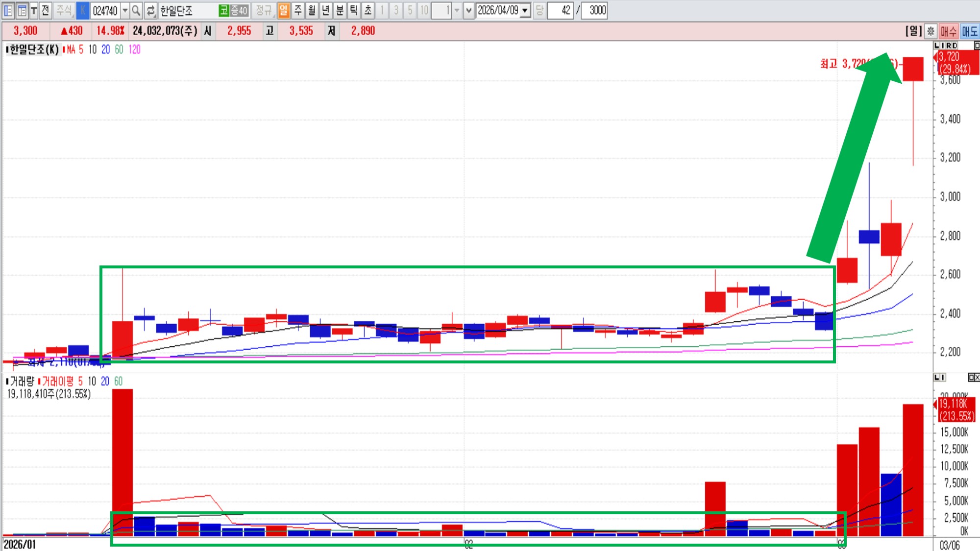Open the 2026/04/09 date dropdown
The width and height of the screenshot is (980, 551).
(525, 10)
